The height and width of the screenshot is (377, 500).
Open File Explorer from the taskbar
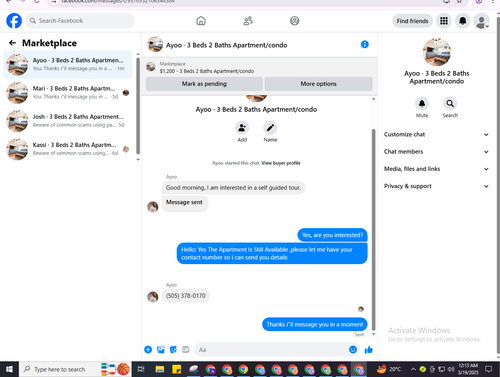[x=160, y=369]
